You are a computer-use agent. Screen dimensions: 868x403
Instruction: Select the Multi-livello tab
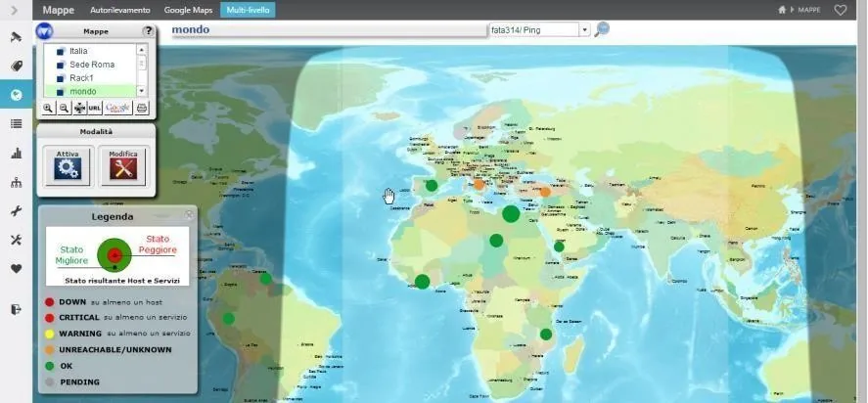pyautogui.click(x=248, y=10)
